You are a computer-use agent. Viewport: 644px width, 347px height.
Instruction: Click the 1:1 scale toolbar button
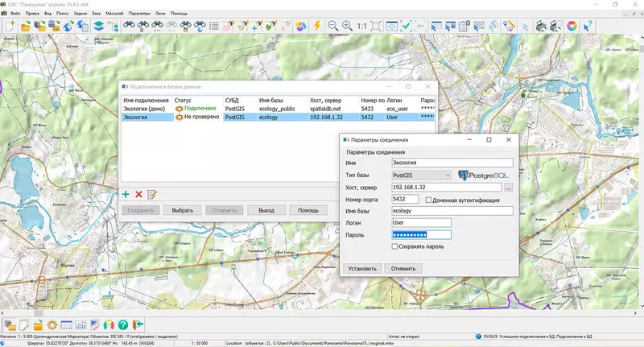[x=362, y=26]
